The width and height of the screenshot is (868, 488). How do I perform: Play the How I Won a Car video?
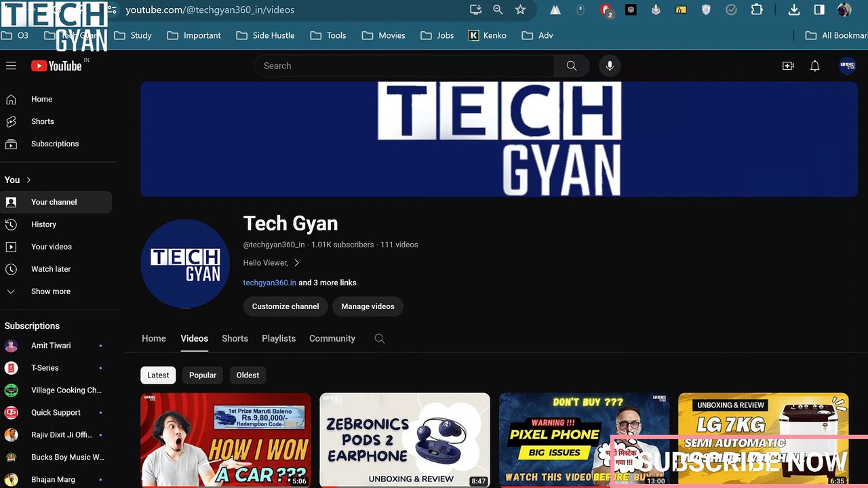(x=226, y=441)
